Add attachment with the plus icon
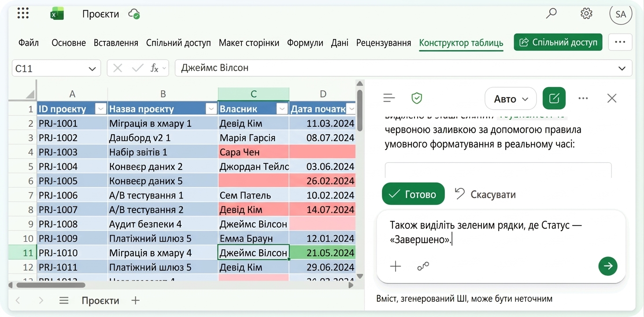The image size is (644, 317). point(396,266)
